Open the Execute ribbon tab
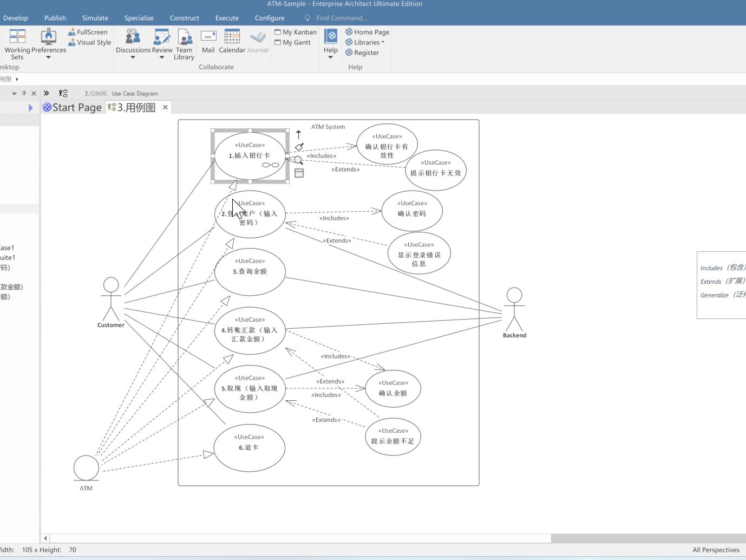Screen dimensions: 746x560 tap(227, 18)
